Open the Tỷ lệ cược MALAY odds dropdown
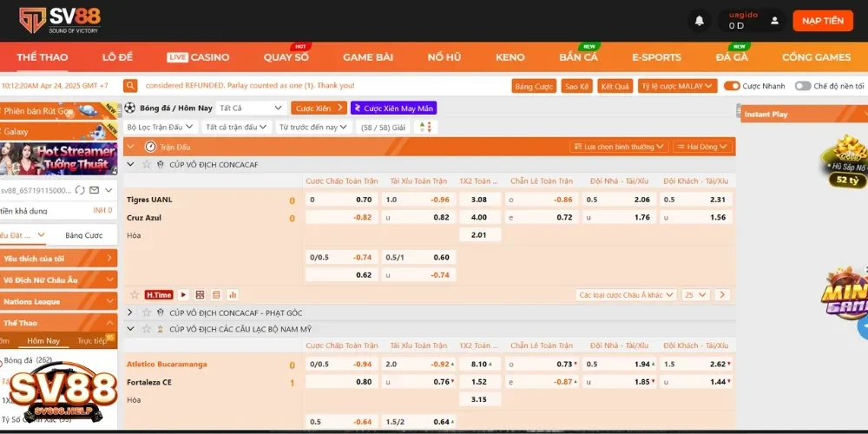Viewport: 868px width, 434px height. point(677,86)
